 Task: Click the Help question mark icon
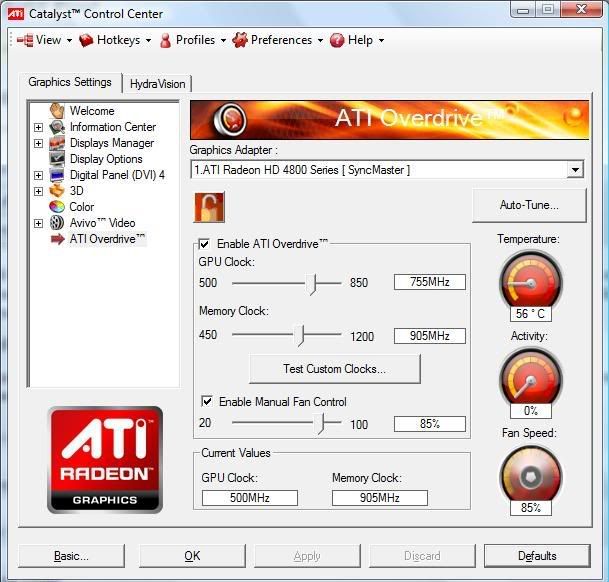[337, 40]
